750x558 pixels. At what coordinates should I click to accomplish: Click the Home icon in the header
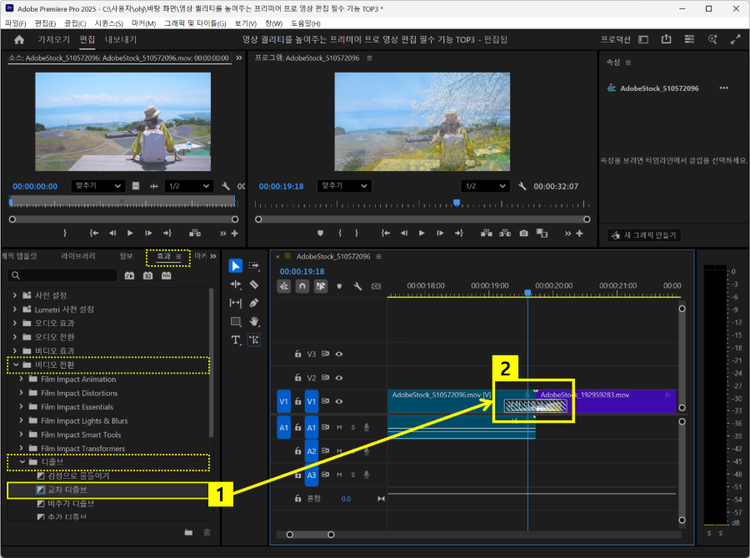click(x=19, y=40)
